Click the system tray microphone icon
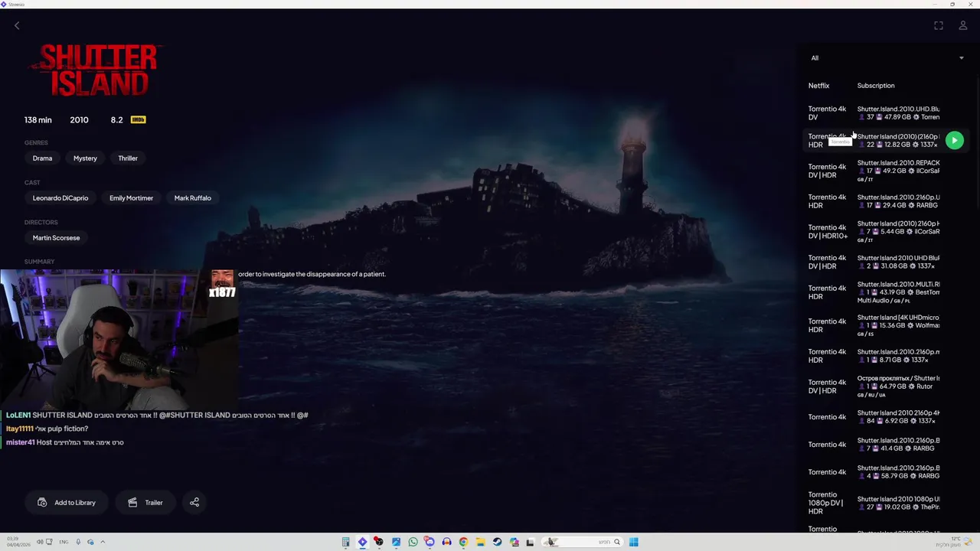Viewport: 980px width, 551px height. 78,543
